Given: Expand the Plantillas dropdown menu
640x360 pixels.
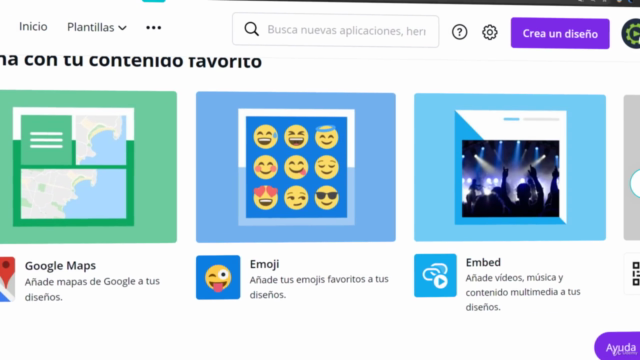Looking at the screenshot, I should (x=97, y=27).
